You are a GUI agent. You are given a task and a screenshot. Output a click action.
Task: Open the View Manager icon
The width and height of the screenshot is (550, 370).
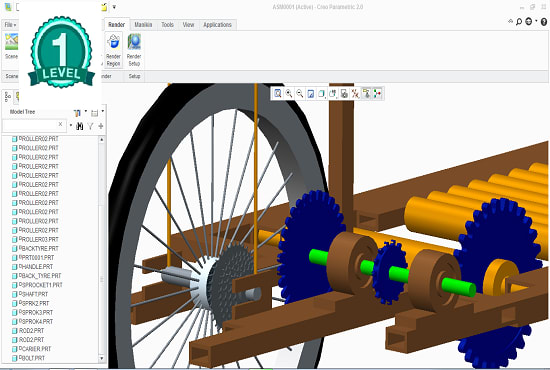344,93
